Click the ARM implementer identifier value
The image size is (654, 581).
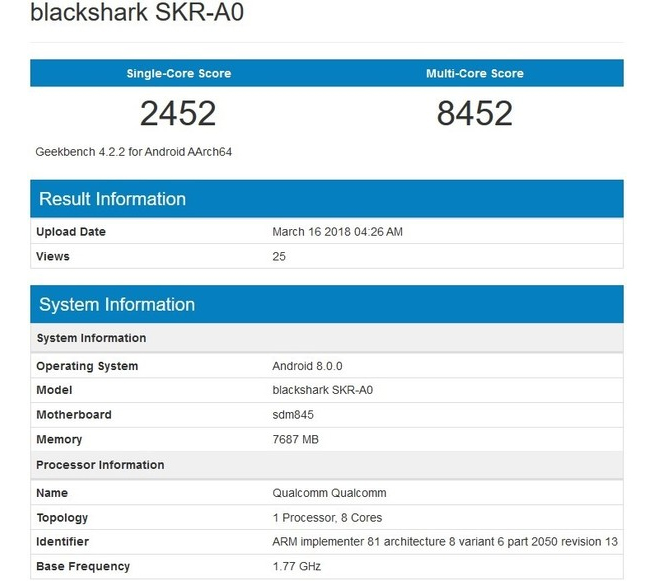pyautogui.click(x=445, y=542)
